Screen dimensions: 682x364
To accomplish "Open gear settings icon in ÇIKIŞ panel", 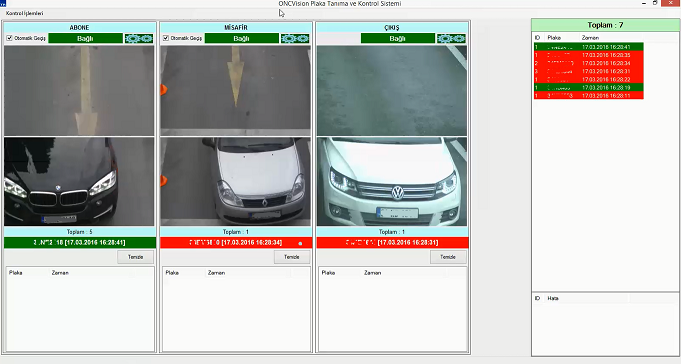I will (451, 39).
